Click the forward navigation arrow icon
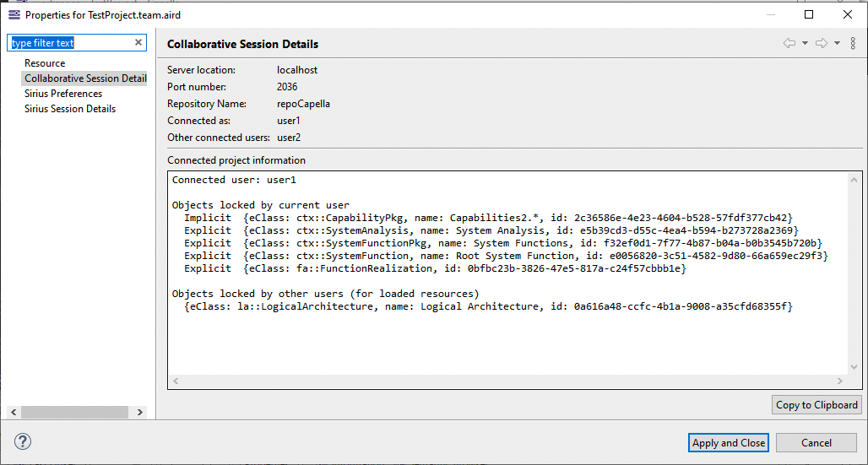 tap(822, 43)
